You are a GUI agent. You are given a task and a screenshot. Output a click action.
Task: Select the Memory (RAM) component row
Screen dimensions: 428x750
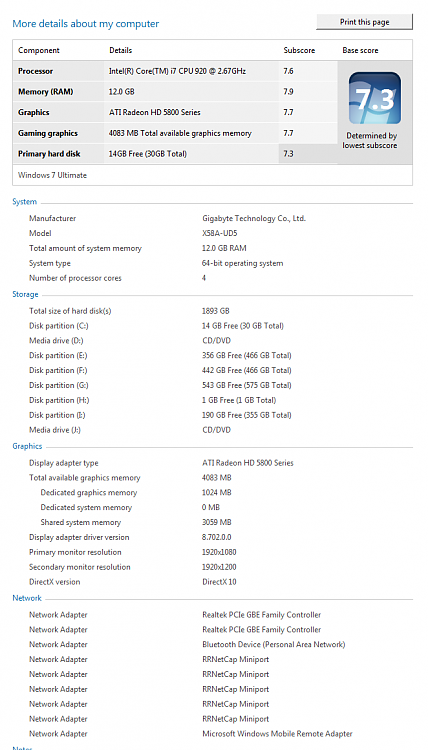click(x=175, y=92)
